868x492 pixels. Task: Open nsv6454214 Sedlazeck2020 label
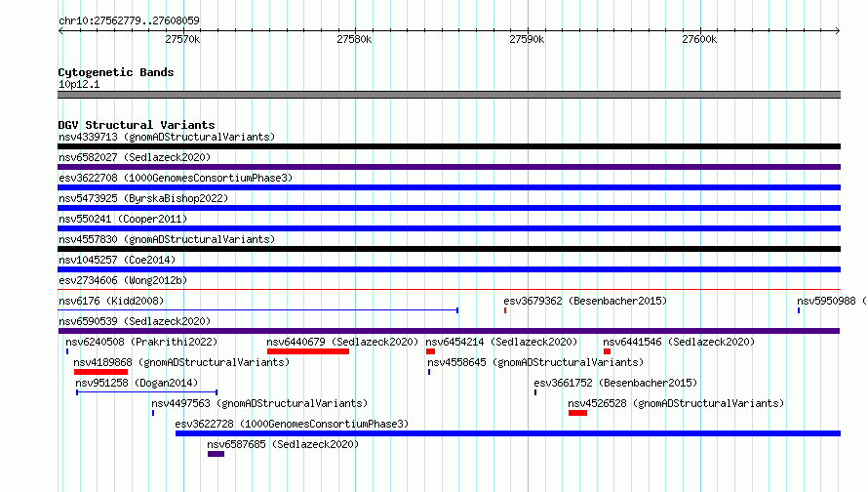[501, 342]
